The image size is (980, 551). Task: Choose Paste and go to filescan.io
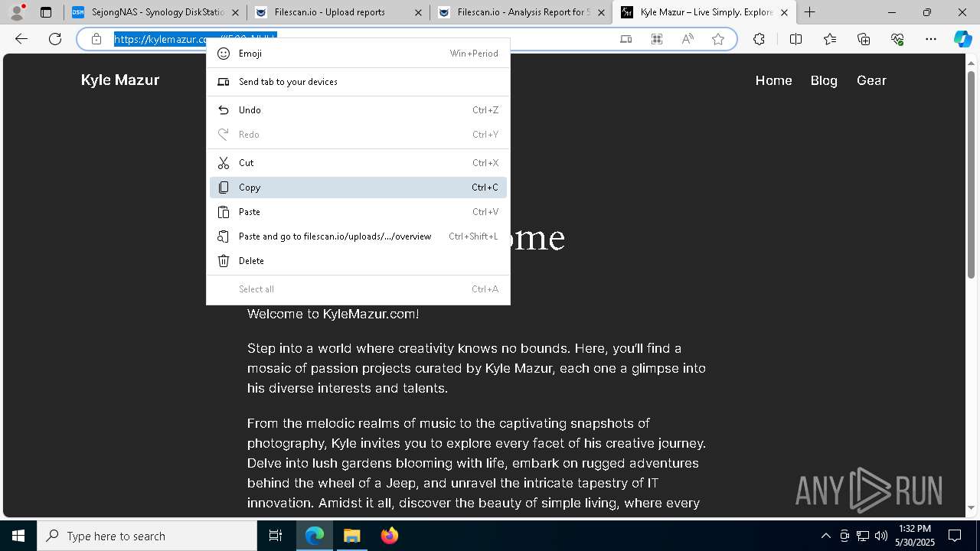[358, 236]
